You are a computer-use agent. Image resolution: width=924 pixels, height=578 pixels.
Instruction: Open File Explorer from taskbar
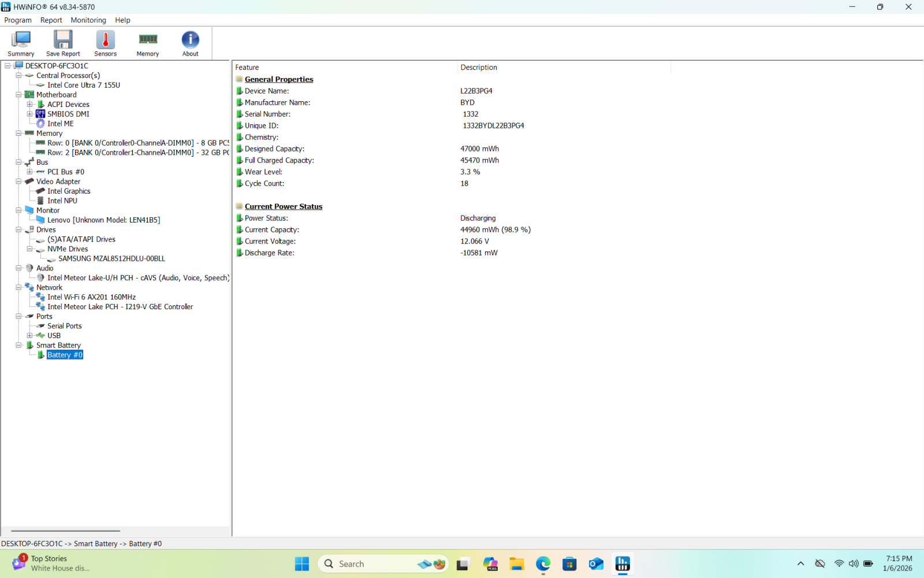pos(516,564)
